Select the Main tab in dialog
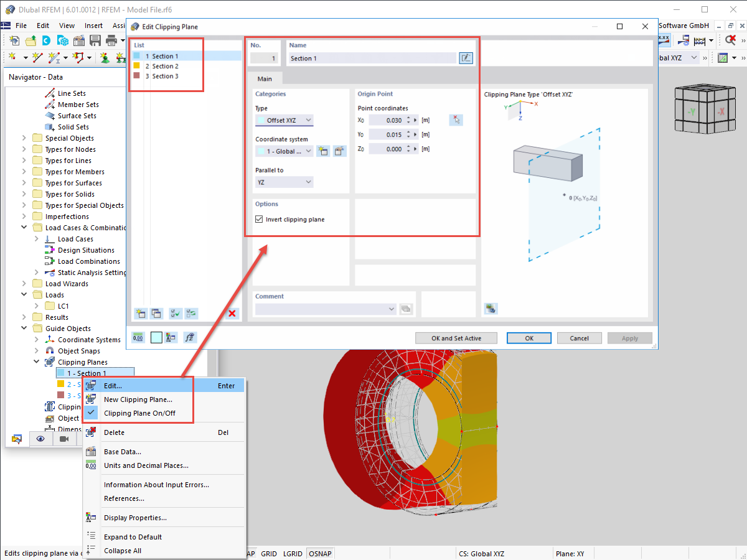 [265, 78]
